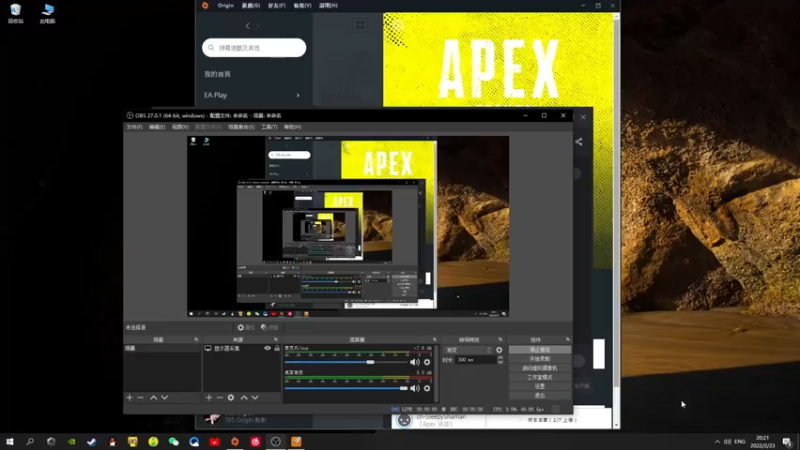The width and height of the screenshot is (800, 450).
Task: Open microphone channel settings gear in mixer
Action: (427, 362)
